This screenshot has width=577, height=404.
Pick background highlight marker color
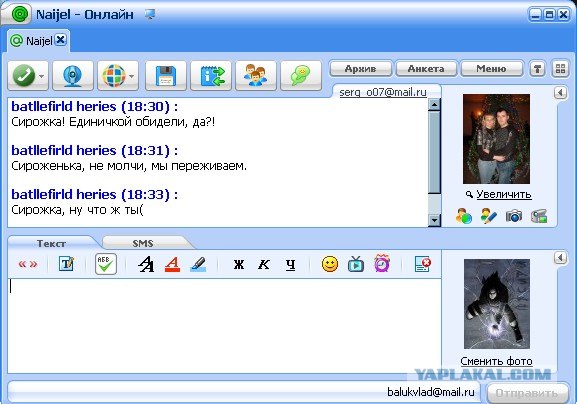coord(198,264)
